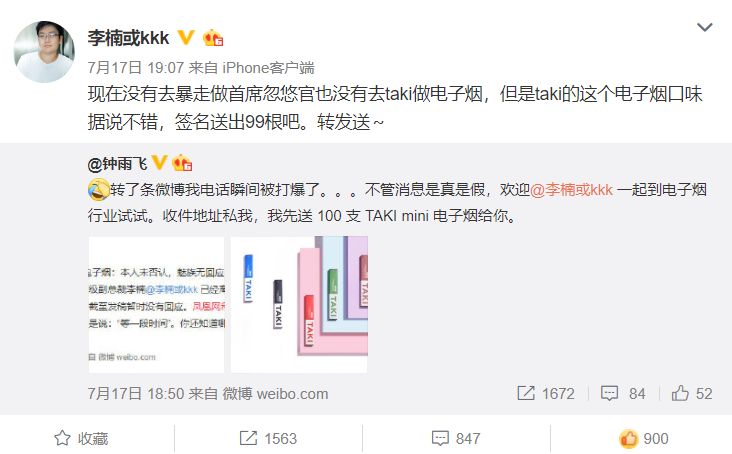Open the comments section showing 847

click(456, 439)
